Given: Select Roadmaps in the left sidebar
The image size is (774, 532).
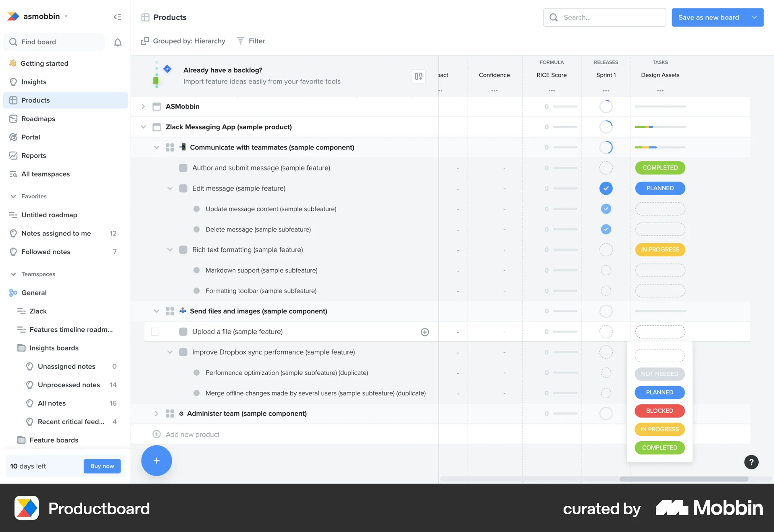Looking at the screenshot, I should click(38, 118).
